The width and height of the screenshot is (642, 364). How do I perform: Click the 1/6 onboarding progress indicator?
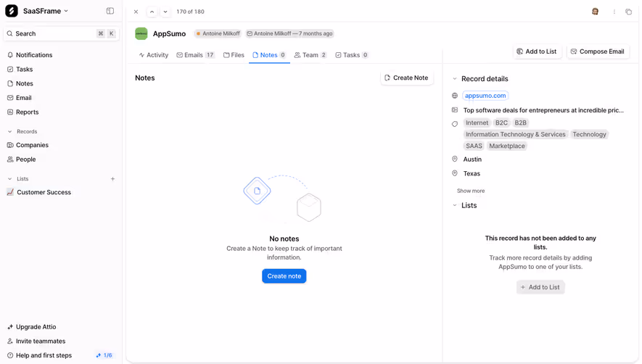tap(104, 355)
